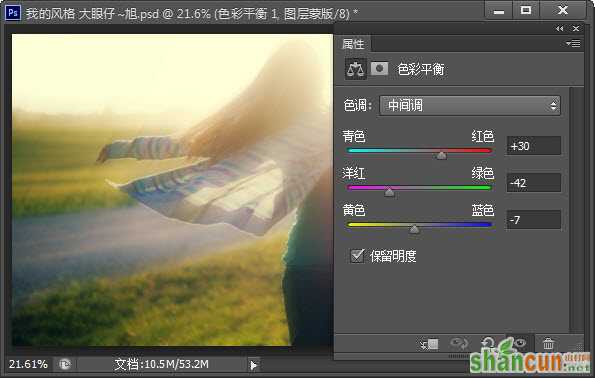Open the Properties panel flyout menu
595x378 pixels.
point(573,44)
